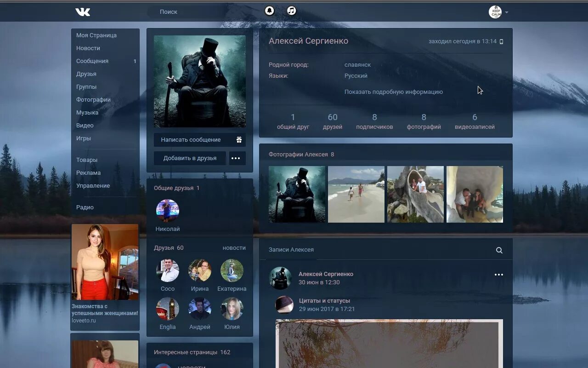The height and width of the screenshot is (368, 588).
Task: Click friend Юлия's avatar
Action: (232, 309)
